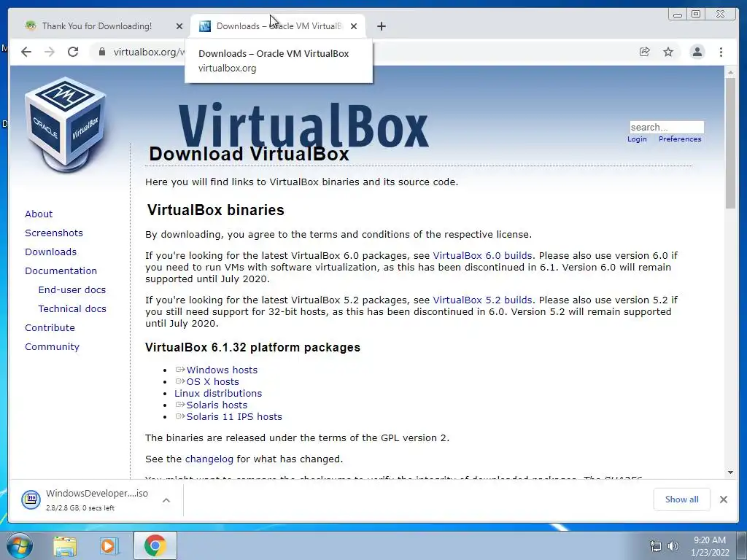The image size is (747, 560).
Task: Open the changelog link
Action: coord(209,459)
